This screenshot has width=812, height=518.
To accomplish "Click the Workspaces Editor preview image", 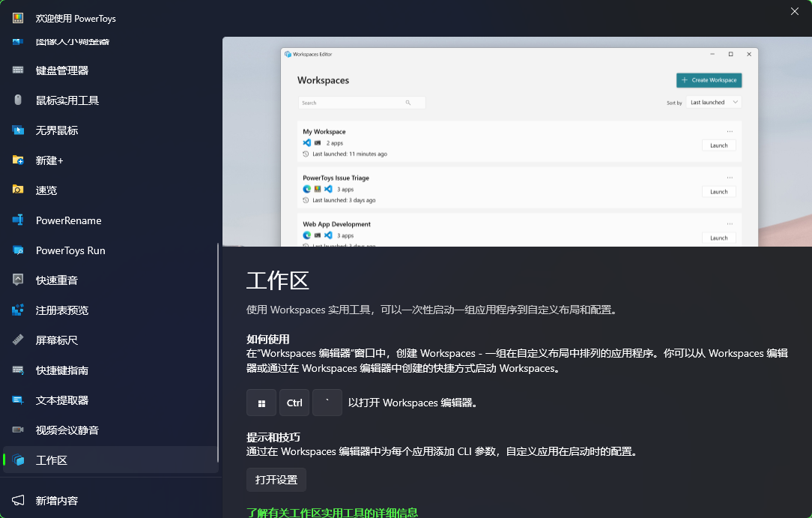I will pos(518,142).
